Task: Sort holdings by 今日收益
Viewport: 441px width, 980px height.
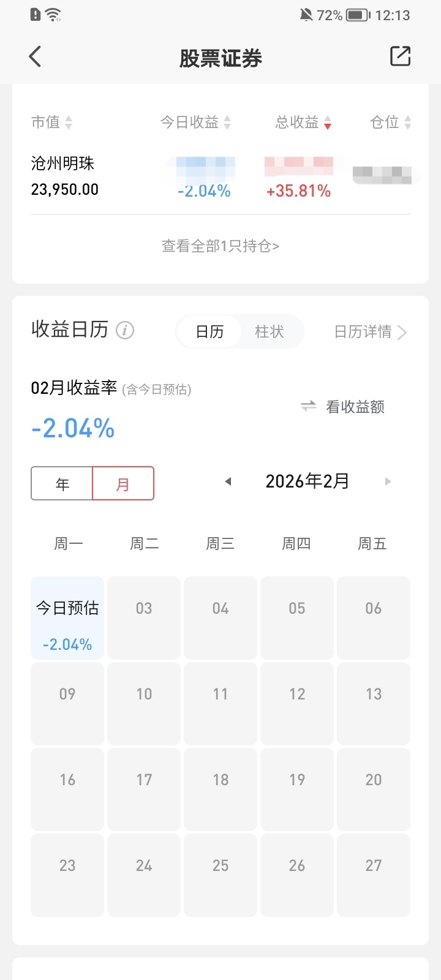Action: (x=195, y=123)
